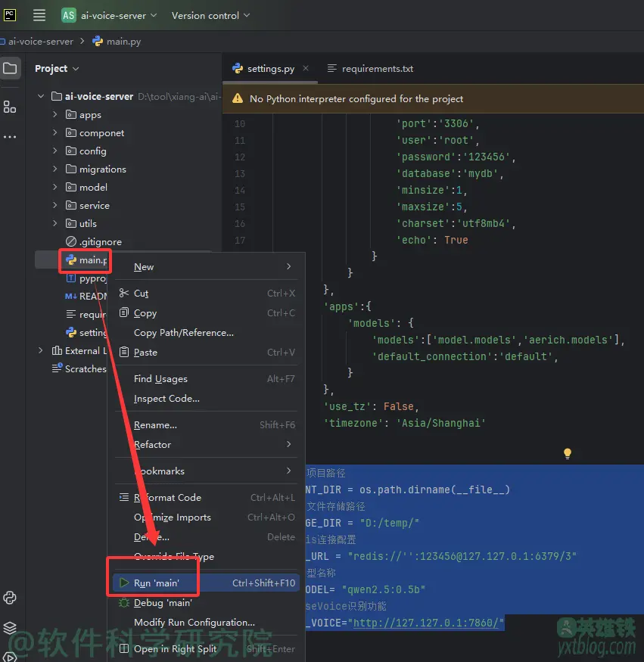Expand the migrations folder
The image size is (644, 662).
[55, 169]
